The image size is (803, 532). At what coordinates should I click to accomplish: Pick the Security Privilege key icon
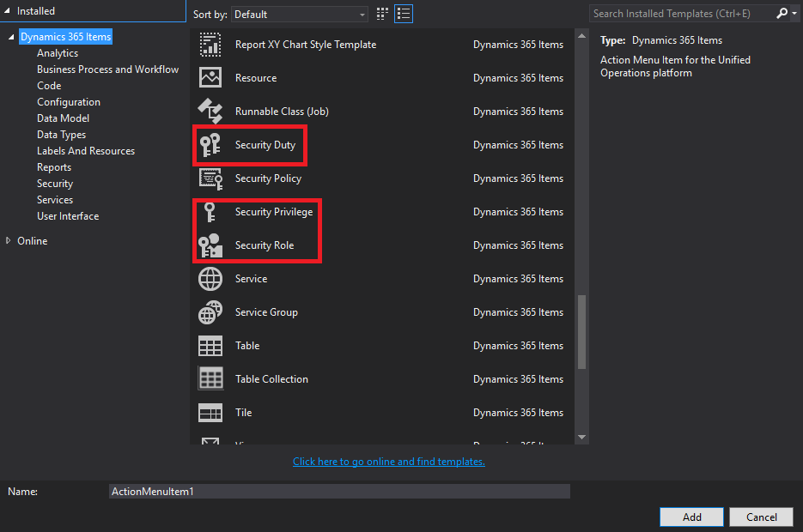pyautogui.click(x=210, y=212)
